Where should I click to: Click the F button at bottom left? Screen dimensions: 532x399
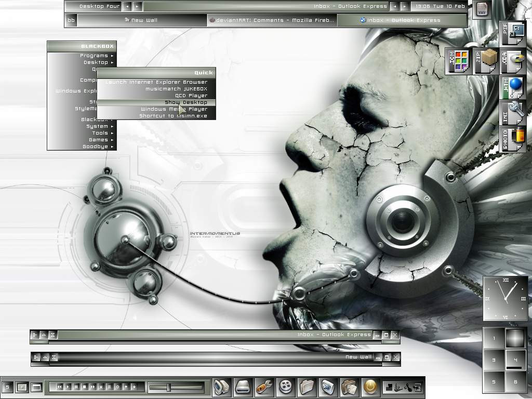coord(22,387)
